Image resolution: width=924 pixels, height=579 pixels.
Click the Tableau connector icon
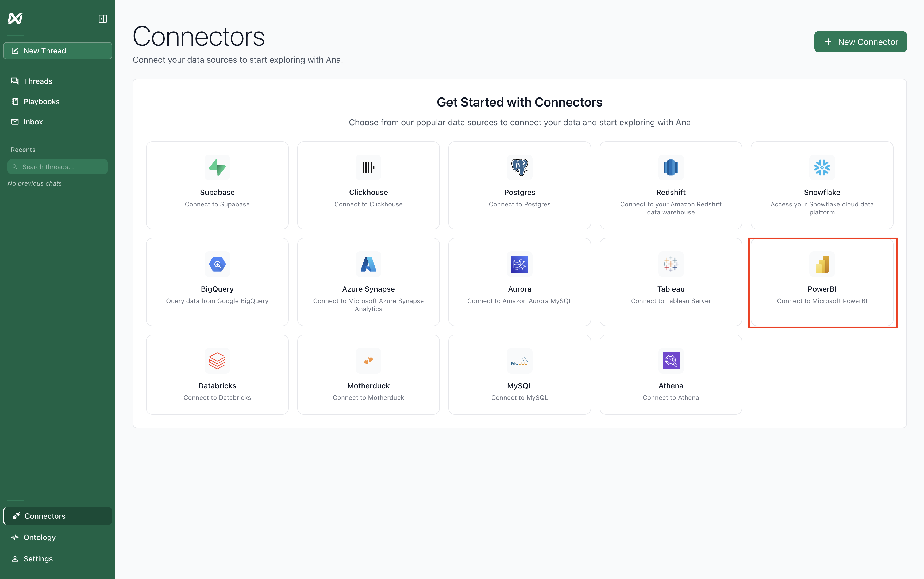click(x=670, y=264)
